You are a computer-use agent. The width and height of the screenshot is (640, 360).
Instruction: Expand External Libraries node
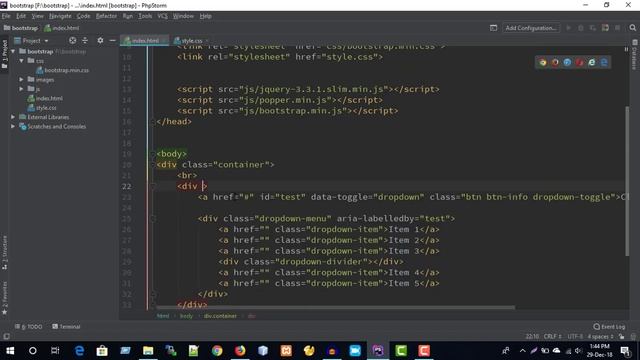(13, 117)
